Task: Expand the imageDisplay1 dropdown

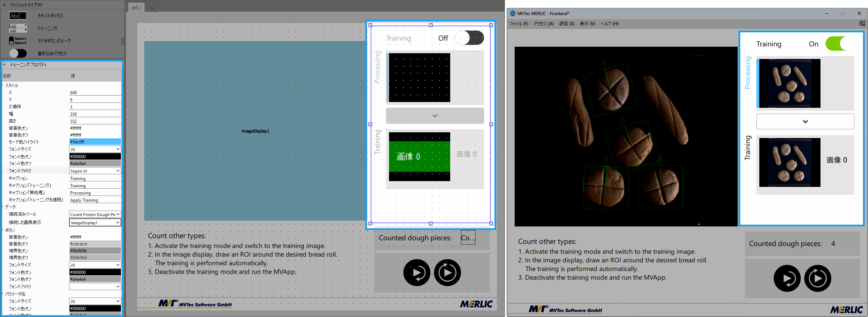Action: (x=95, y=223)
